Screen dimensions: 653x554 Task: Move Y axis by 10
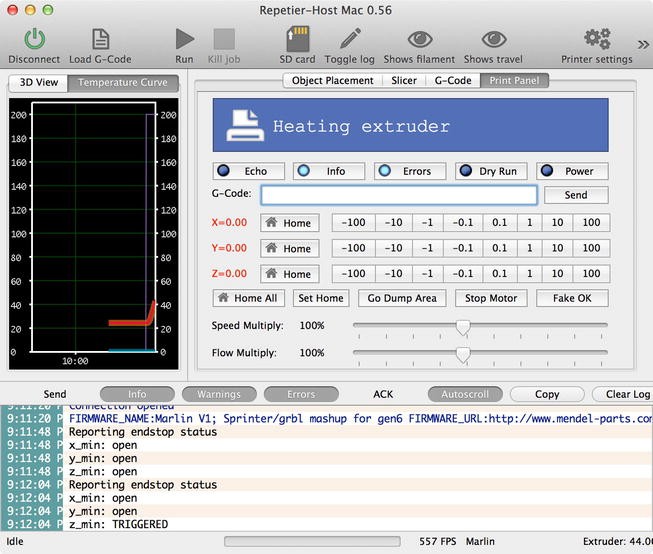pyautogui.click(x=557, y=248)
